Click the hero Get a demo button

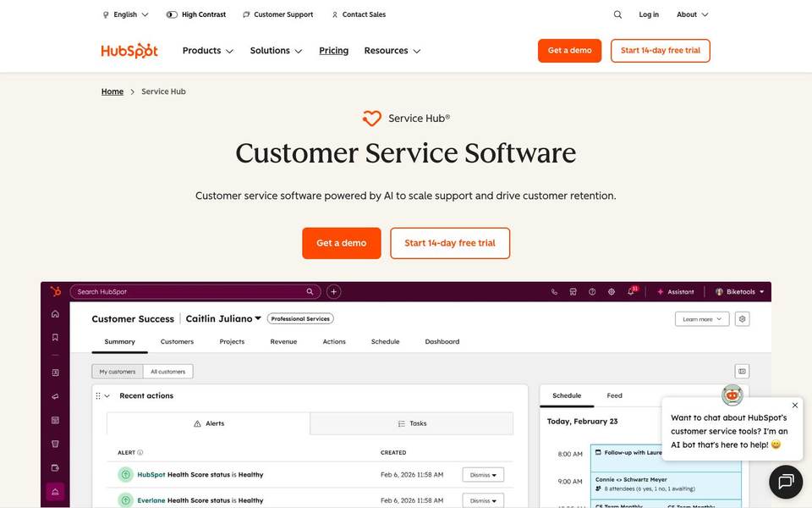[x=341, y=243]
